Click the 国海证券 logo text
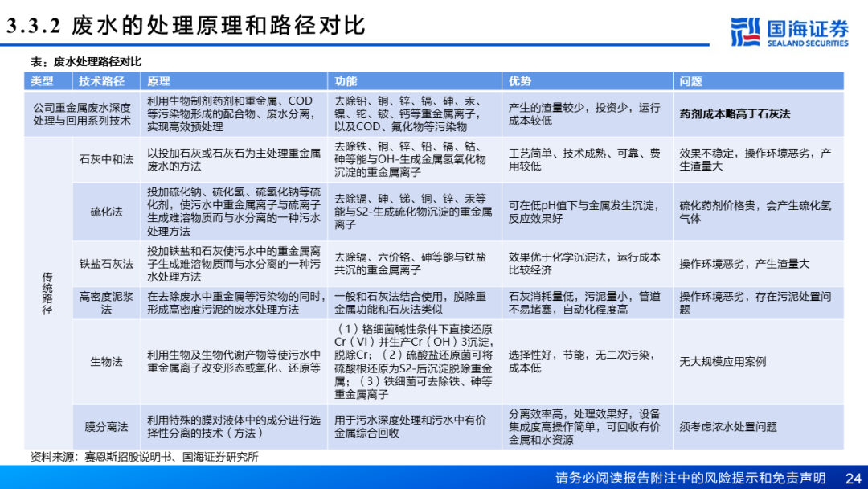This screenshot has width=868, height=489. coord(808,27)
